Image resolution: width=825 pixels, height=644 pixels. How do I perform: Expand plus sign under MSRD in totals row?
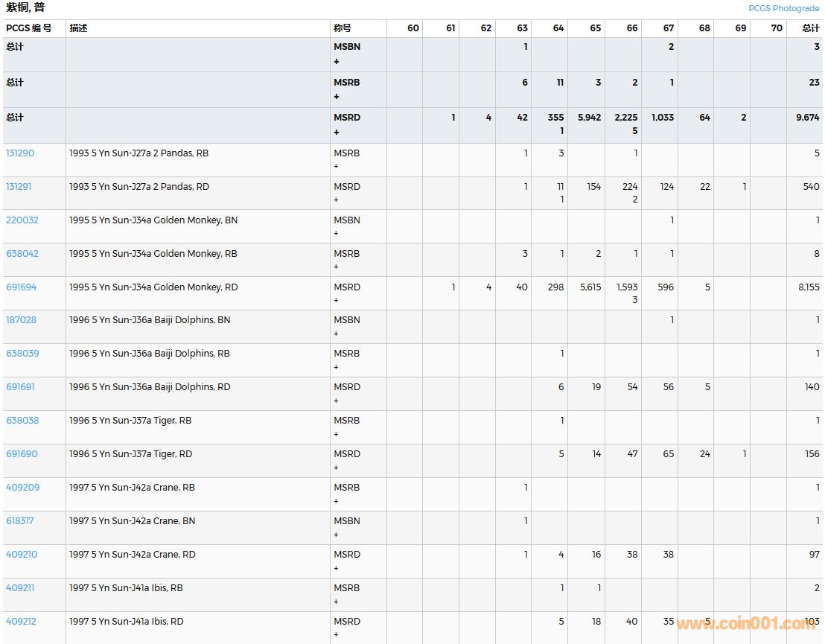pos(337,133)
